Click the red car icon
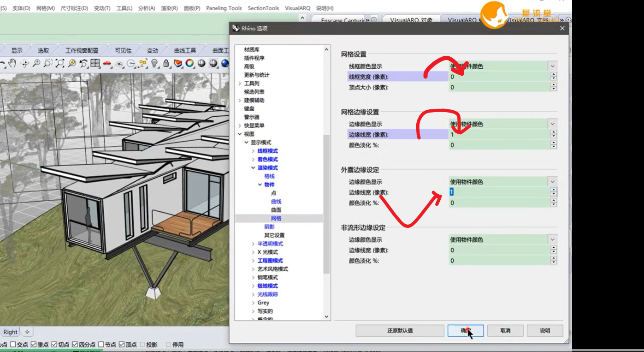This screenshot has height=352, width=644. pyautogui.click(x=107, y=63)
